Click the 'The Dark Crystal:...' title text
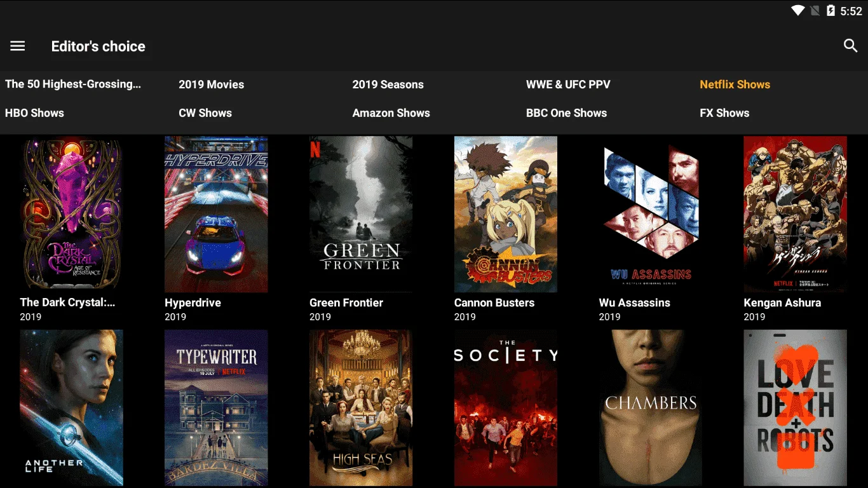868x488 pixels. click(67, 302)
